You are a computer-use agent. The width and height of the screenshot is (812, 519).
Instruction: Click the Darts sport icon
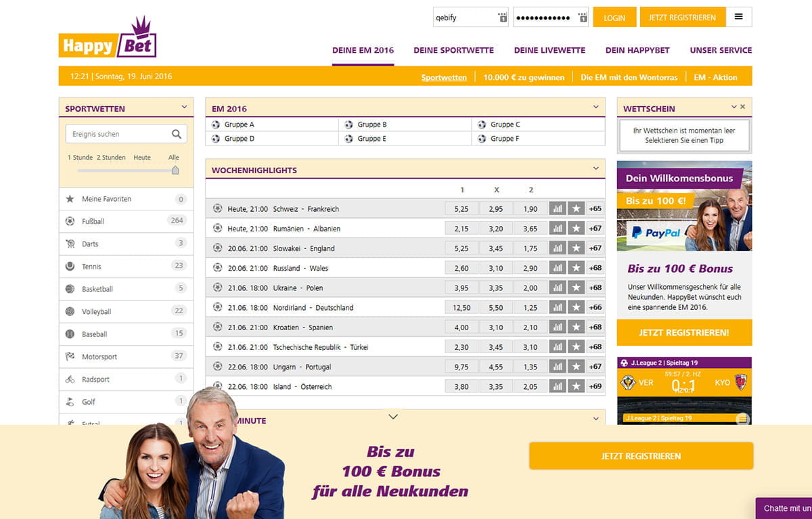point(70,244)
